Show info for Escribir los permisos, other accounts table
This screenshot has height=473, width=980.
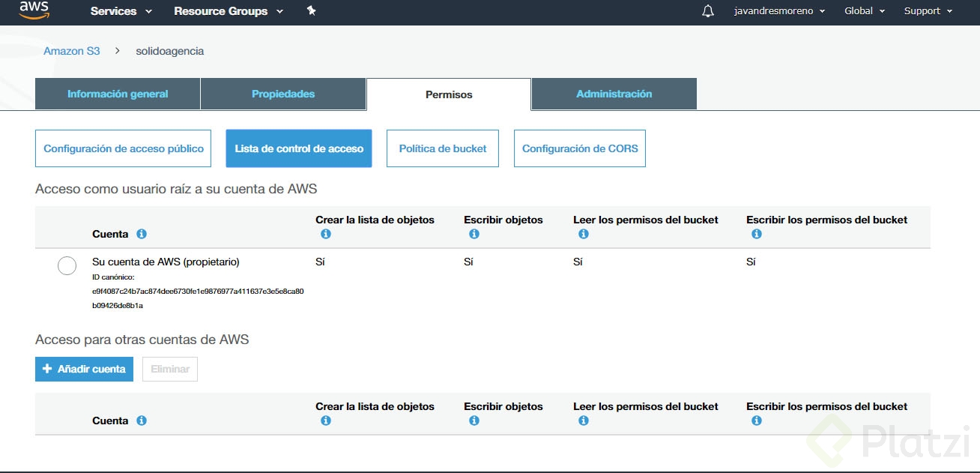pyautogui.click(x=756, y=421)
